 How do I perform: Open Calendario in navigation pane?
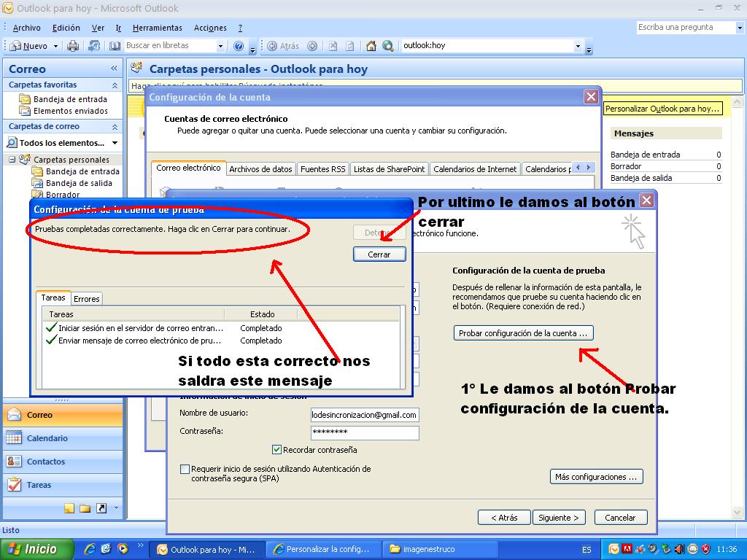(x=63, y=438)
